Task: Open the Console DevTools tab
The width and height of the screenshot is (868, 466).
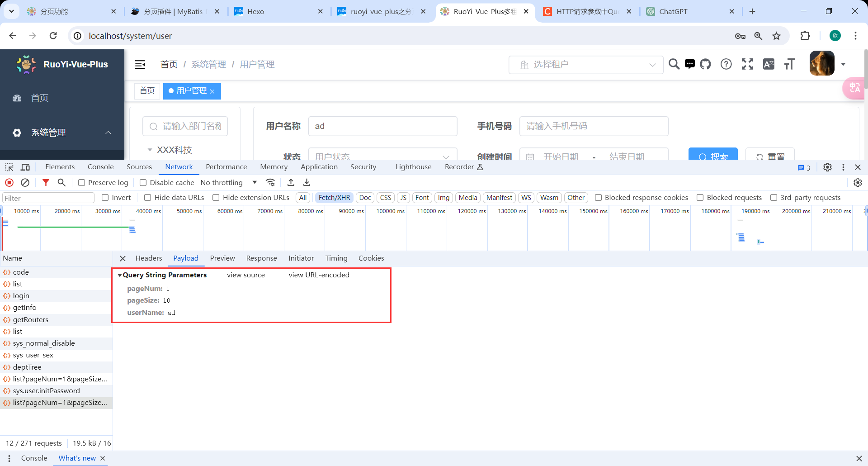Action: (x=100, y=167)
